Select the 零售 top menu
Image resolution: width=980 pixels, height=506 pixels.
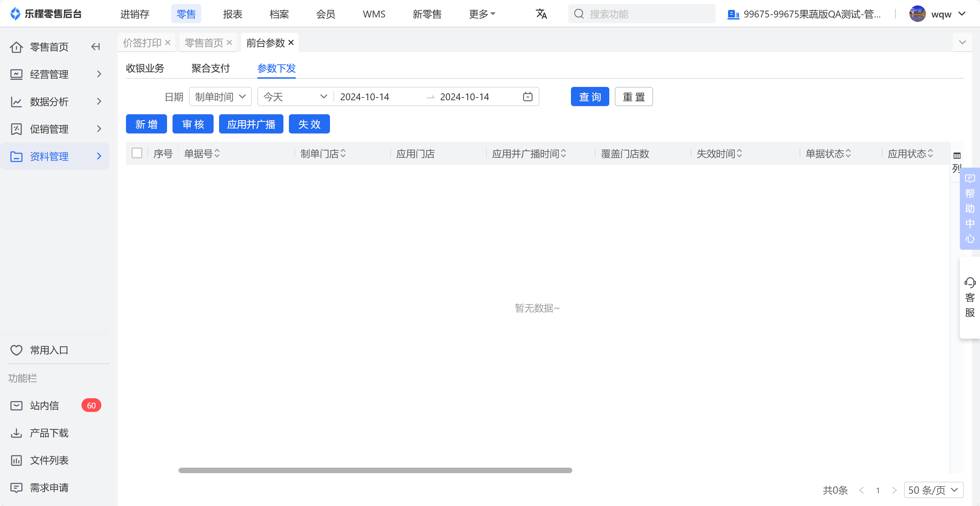pyautogui.click(x=186, y=14)
